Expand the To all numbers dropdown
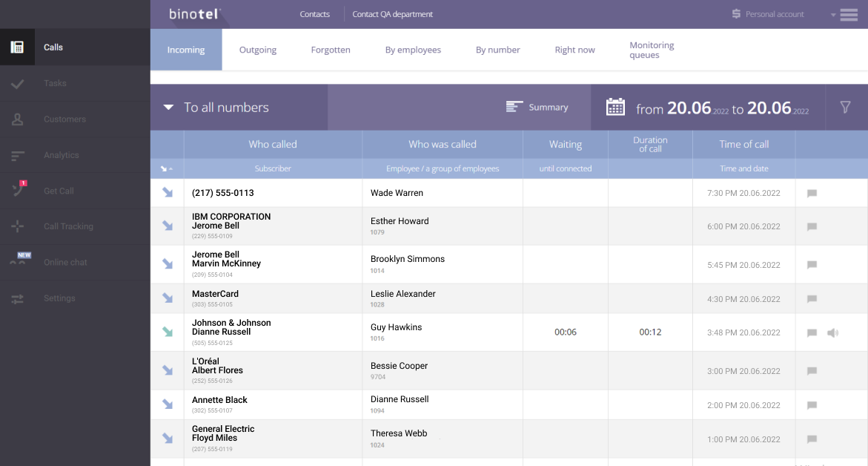This screenshot has width=868, height=466. click(x=168, y=108)
